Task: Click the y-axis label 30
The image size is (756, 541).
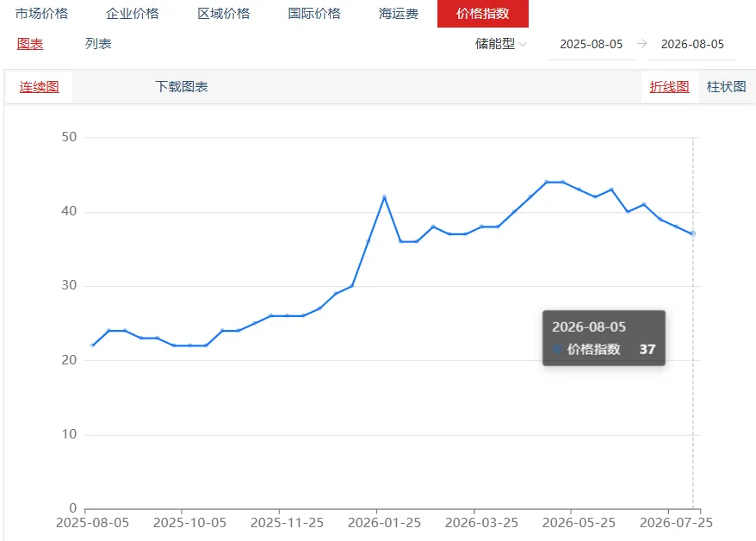Action: pos(70,285)
